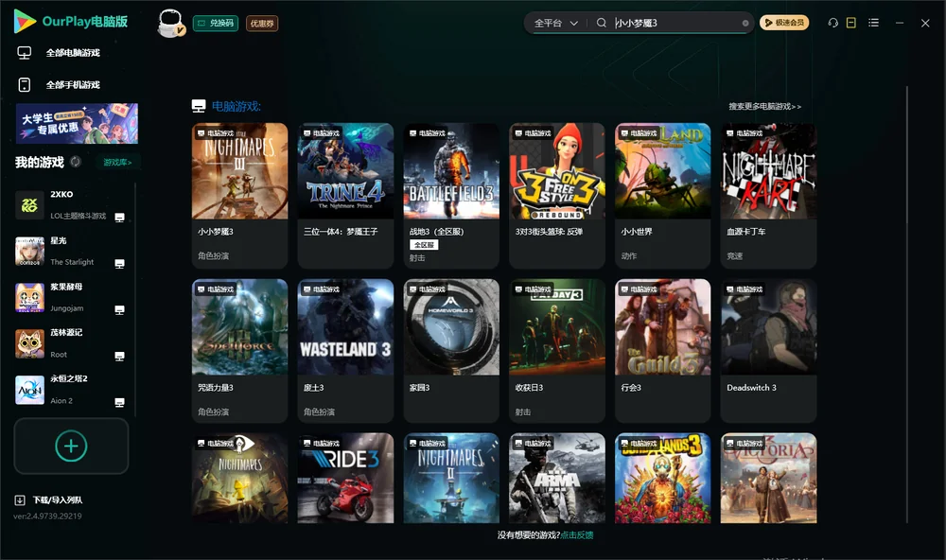Open customer service headset icon
946x560 pixels.
[833, 23]
